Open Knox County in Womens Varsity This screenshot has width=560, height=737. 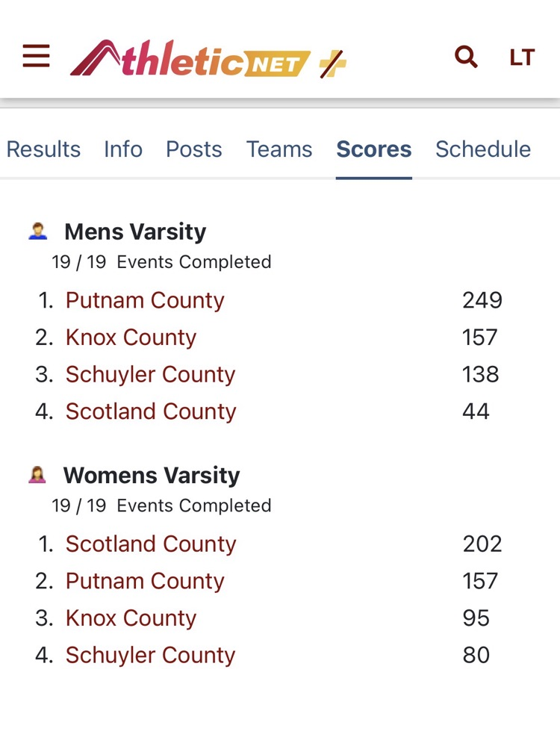[x=131, y=618]
